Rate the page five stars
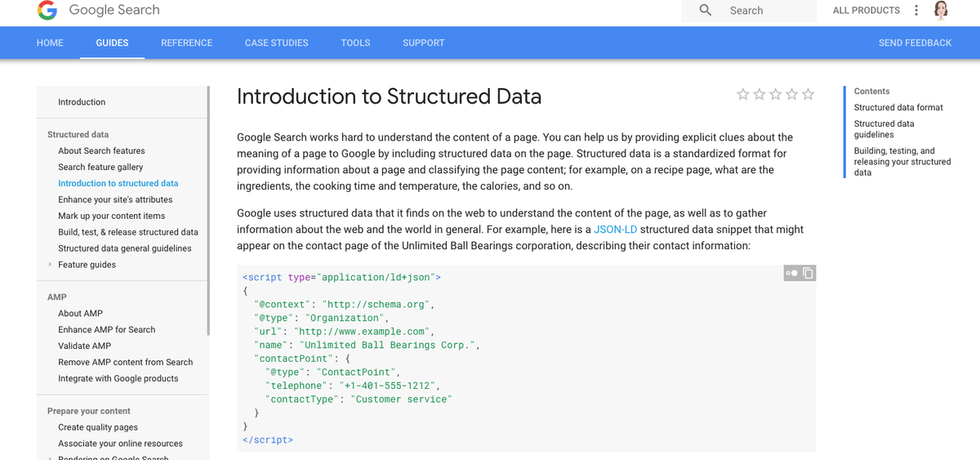 click(808, 94)
